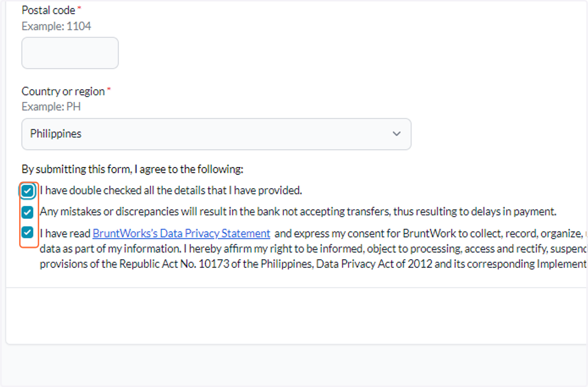Screen dimensions: 588x387
Task: Uncheck 'I have double checked all the details' checkbox
Action: click(x=27, y=191)
